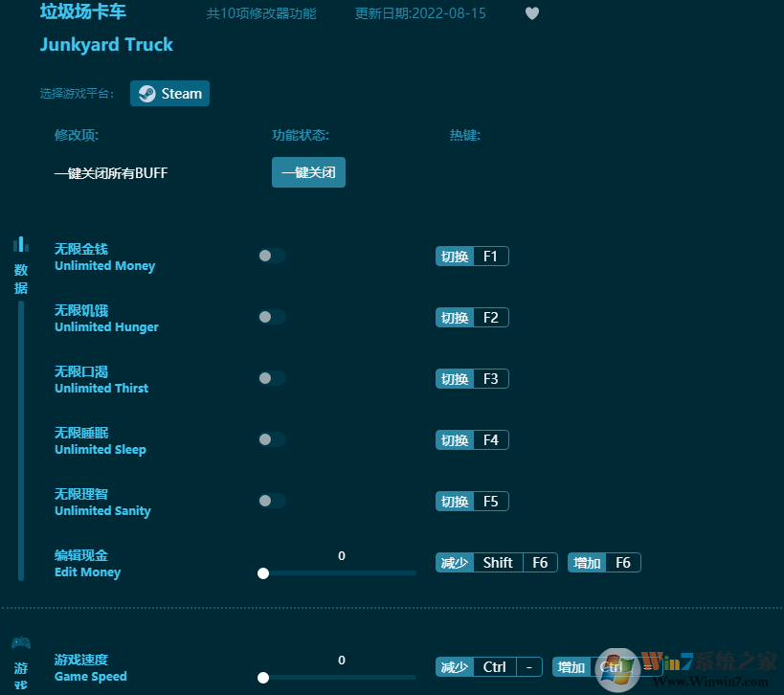The image size is (784, 695).
Task: Click the Edit Money slider handle
Action: coord(263,573)
